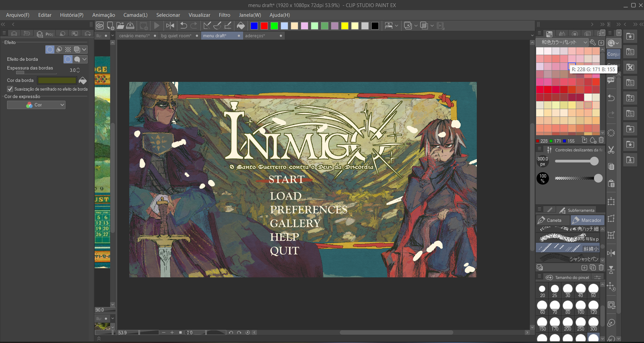
Task: Pick the Cor da borda olive swatch
Action: coord(57,81)
